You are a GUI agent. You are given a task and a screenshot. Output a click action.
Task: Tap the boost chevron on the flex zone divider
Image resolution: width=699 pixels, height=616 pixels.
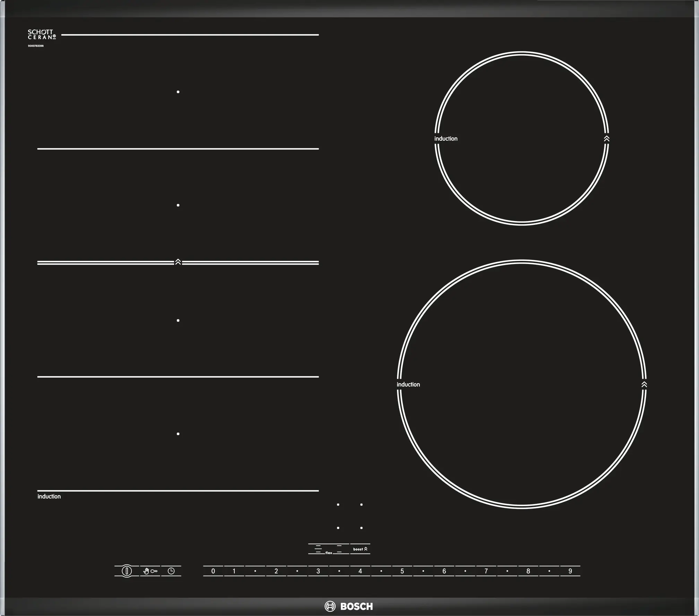pos(178,262)
